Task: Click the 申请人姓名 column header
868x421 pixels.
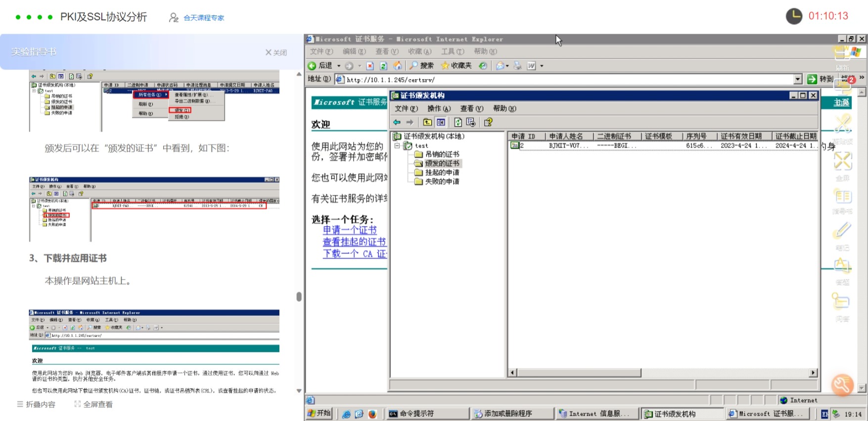Action: tap(569, 136)
